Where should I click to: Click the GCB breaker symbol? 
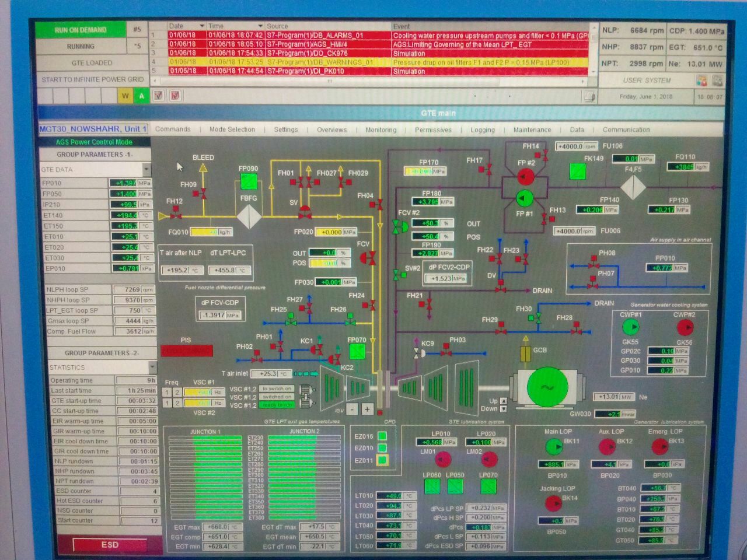pos(525,353)
